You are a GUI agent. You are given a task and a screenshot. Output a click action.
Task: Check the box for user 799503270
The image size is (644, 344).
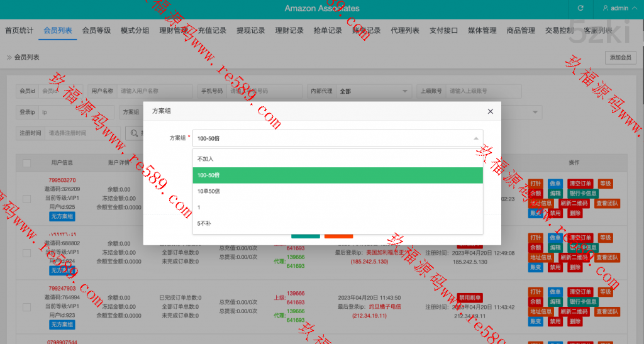pos(27,199)
